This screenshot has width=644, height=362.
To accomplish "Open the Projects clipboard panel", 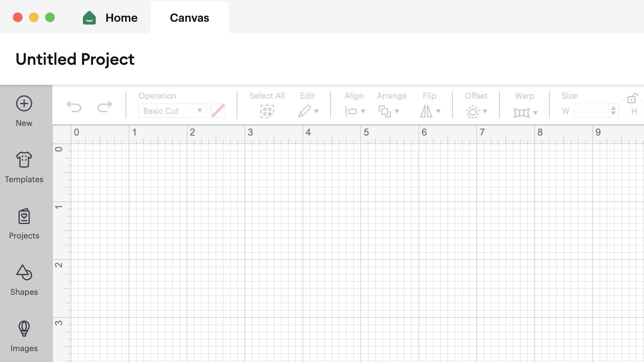I will (24, 216).
